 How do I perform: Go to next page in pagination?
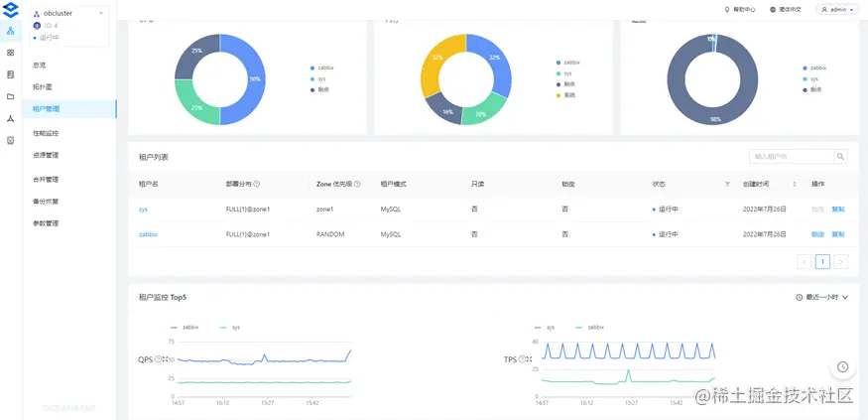pyautogui.click(x=841, y=261)
